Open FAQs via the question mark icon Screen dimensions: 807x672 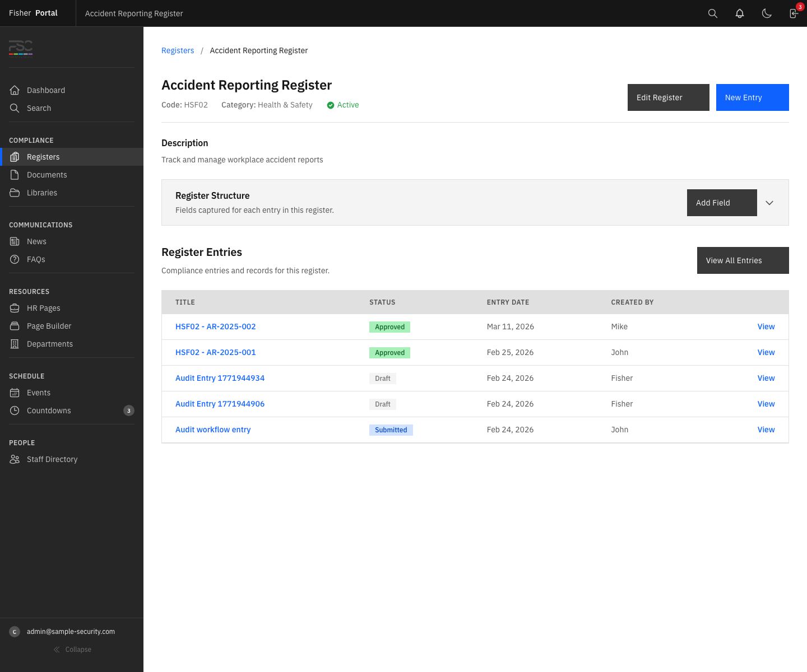tap(15, 259)
